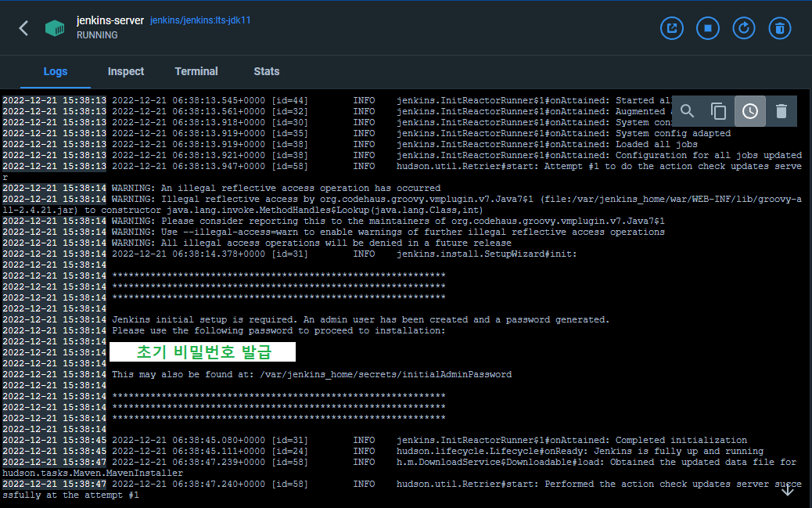This screenshot has height=508, width=812.
Task: Go back using the left chevron arrow
Action: tap(23, 28)
